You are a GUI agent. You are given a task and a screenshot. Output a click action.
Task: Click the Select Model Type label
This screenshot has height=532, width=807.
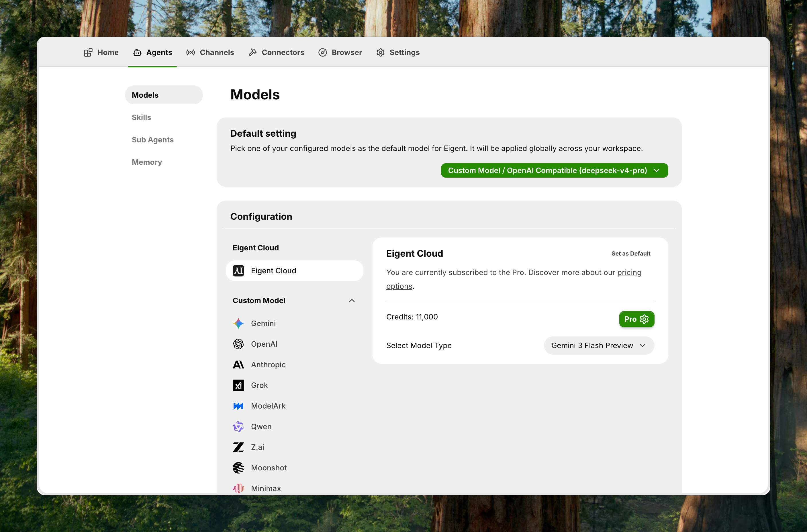point(419,345)
